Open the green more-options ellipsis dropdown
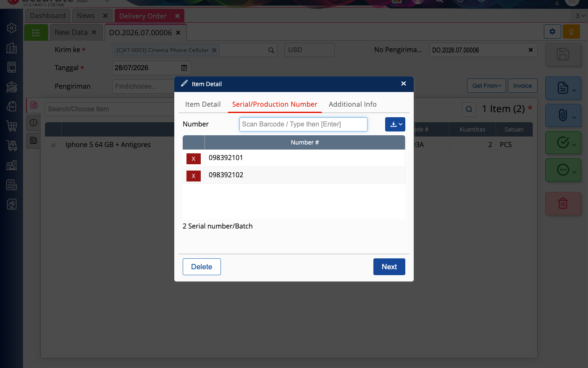 point(563,170)
